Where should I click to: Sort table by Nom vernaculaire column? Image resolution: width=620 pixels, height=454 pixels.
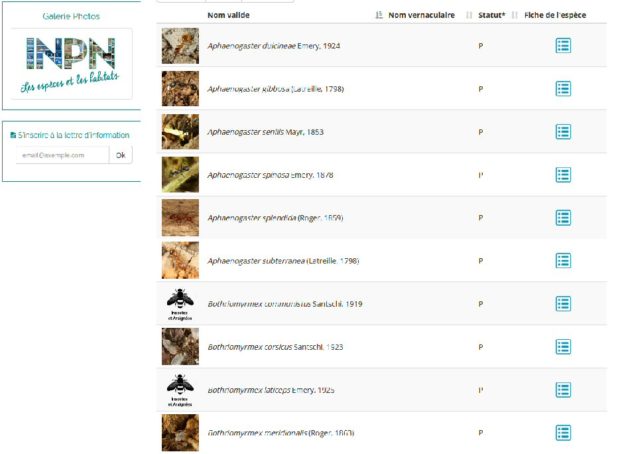coord(422,15)
